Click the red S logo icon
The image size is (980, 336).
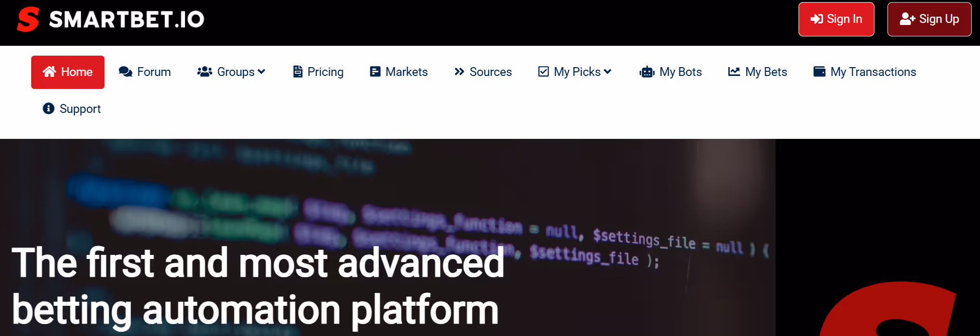[x=28, y=20]
